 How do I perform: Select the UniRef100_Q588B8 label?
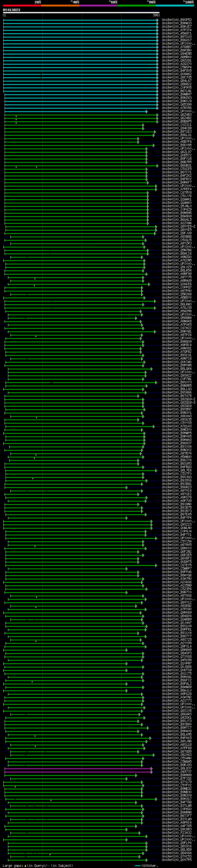(x=177, y=318)
